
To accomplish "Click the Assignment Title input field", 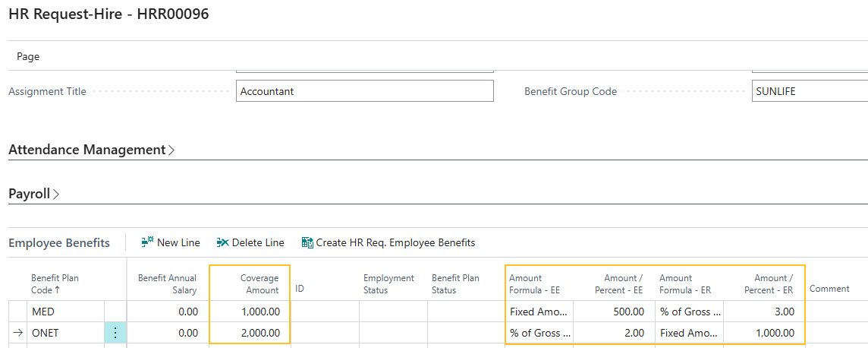I will point(364,91).
